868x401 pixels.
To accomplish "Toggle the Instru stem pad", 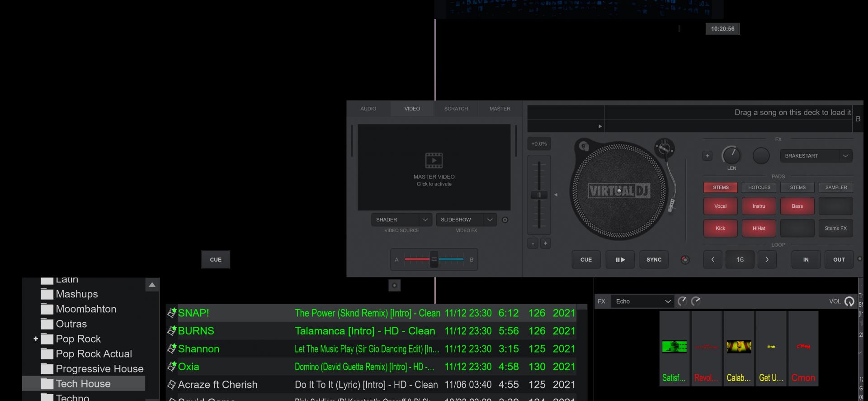I will [759, 206].
